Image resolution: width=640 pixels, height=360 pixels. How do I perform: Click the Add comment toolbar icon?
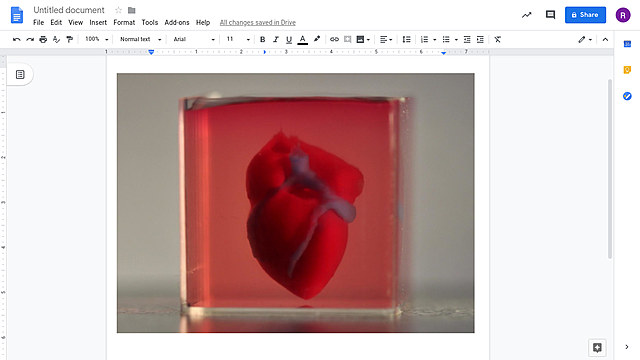click(347, 39)
